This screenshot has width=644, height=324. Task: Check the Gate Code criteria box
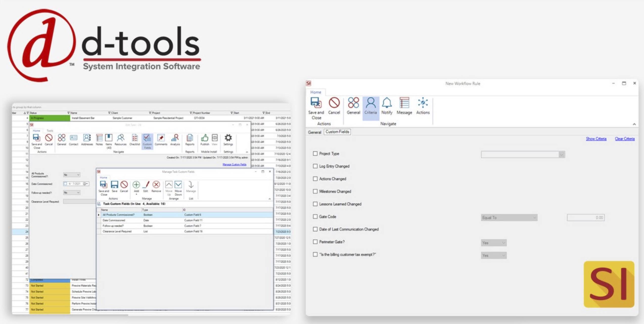[315, 217]
